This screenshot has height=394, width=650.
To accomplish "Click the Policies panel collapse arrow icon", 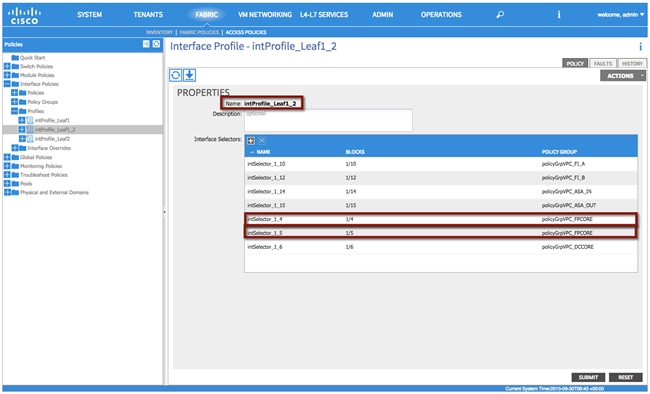I will click(x=146, y=44).
